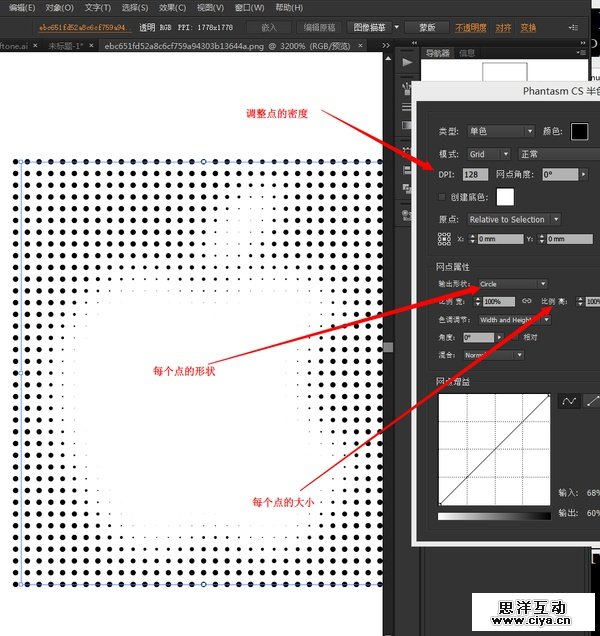The height and width of the screenshot is (636, 600).
Task: Expand the 色调调节 Width and Height dropdown
Action: click(x=514, y=320)
